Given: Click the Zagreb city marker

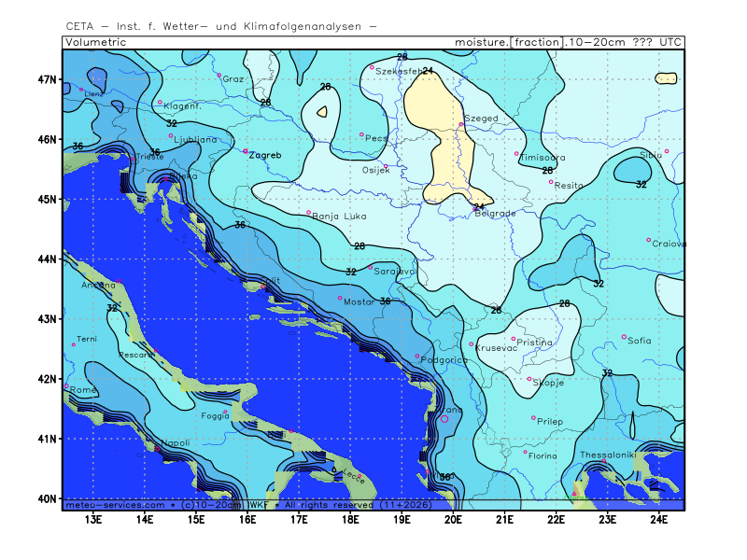Looking at the screenshot, I should [x=246, y=150].
